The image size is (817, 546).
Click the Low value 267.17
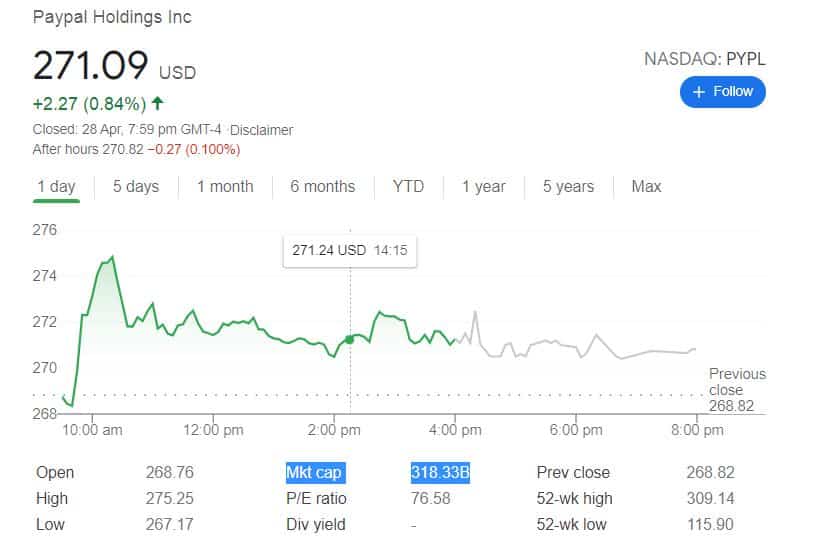pos(169,524)
